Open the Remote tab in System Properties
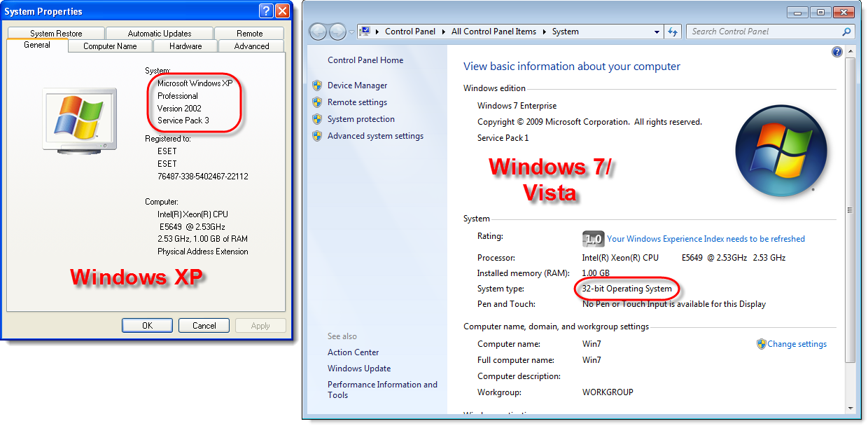Viewport: 868px width, 426px height. [x=250, y=33]
